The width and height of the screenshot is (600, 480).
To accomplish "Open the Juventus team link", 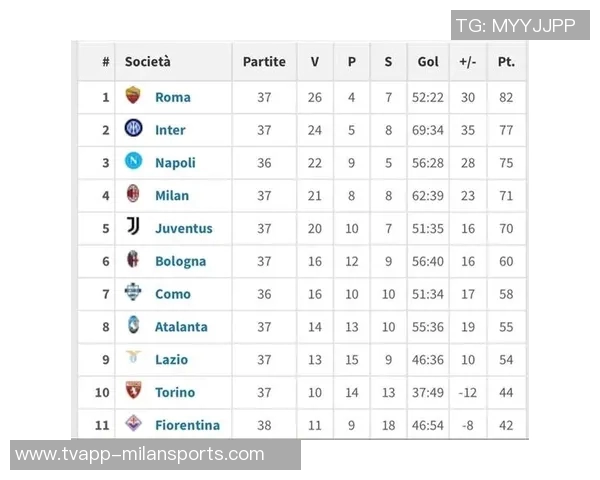I will 184,228.
